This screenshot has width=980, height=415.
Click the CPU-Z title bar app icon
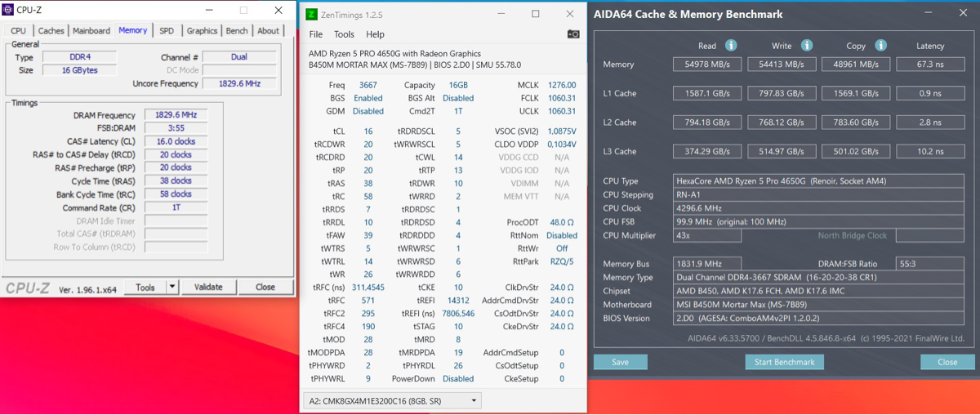(x=9, y=11)
